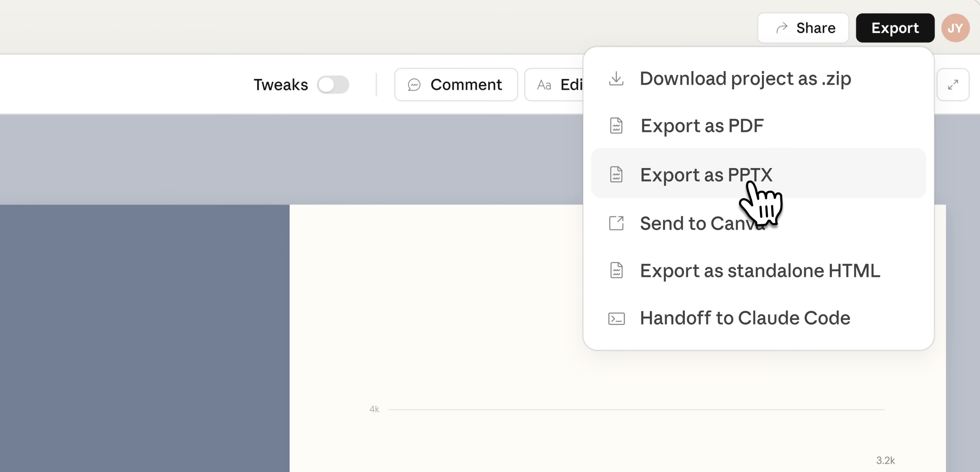Screen dimensions: 980x472
Task: Open the JY user avatar menu
Action: [955, 28]
